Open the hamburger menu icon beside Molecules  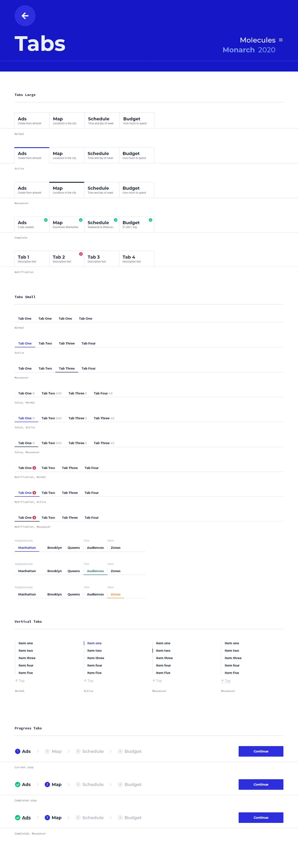tap(281, 40)
